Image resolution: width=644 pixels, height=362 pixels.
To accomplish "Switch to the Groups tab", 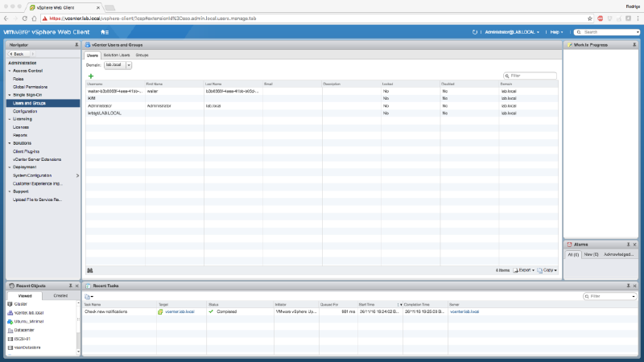I will click(142, 55).
